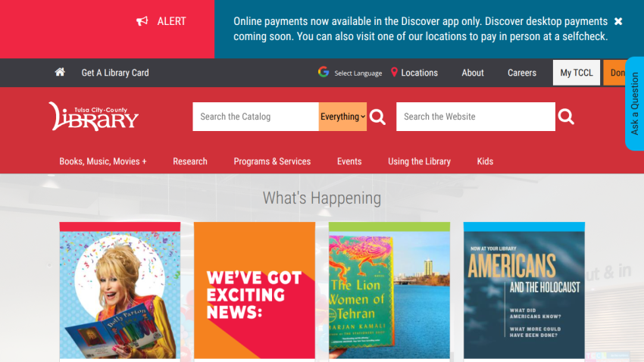Open the Events menu
644x362 pixels.
point(349,161)
